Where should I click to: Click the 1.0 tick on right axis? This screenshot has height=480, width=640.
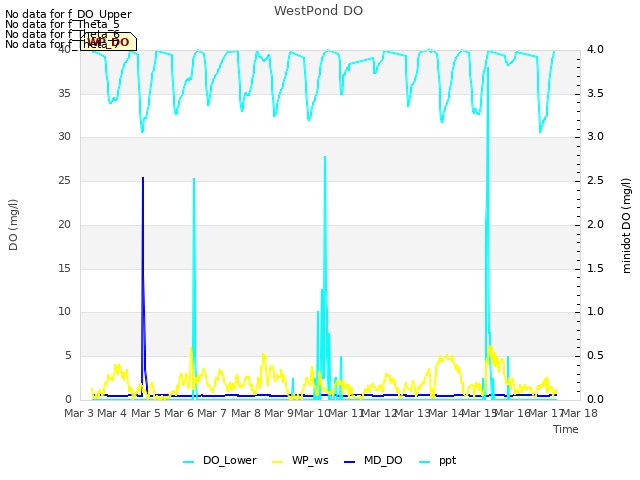(595, 311)
